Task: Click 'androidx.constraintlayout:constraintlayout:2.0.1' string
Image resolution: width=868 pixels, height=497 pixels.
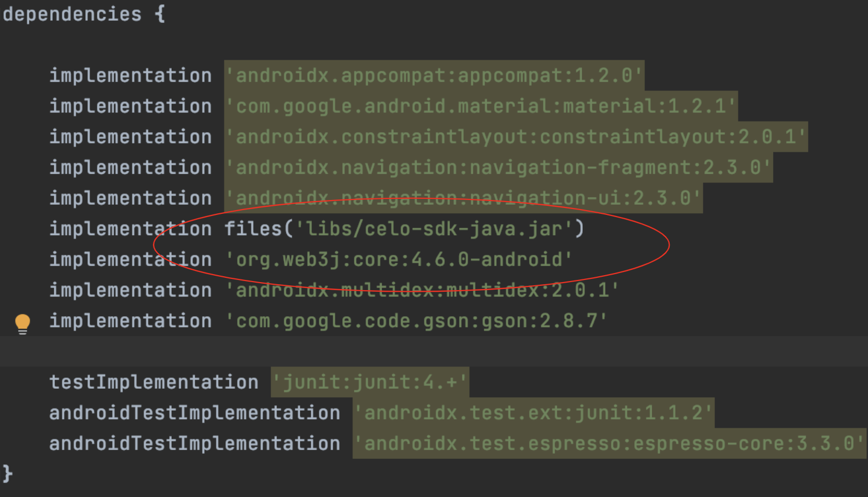Action: (516, 137)
